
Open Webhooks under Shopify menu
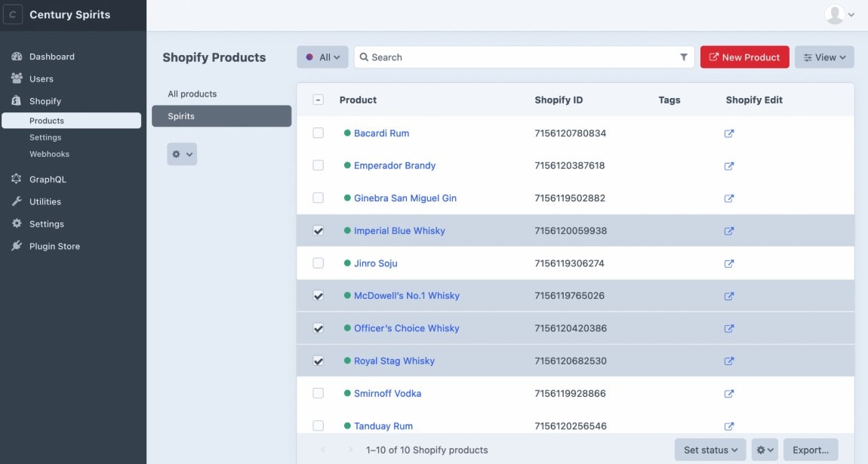pos(49,154)
